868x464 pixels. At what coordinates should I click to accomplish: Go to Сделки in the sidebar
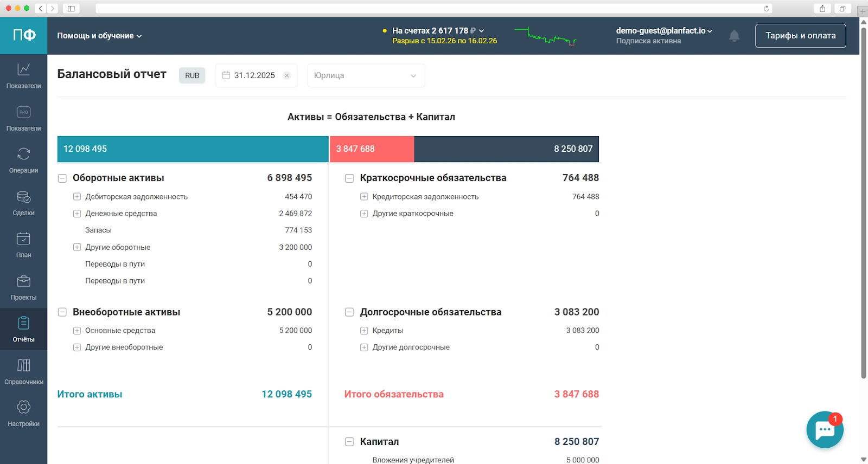point(23,203)
